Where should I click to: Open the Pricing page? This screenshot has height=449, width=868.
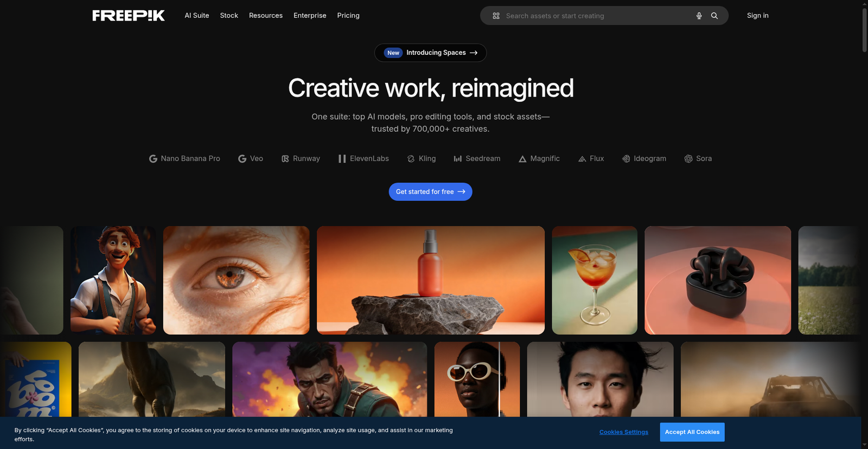coord(348,16)
